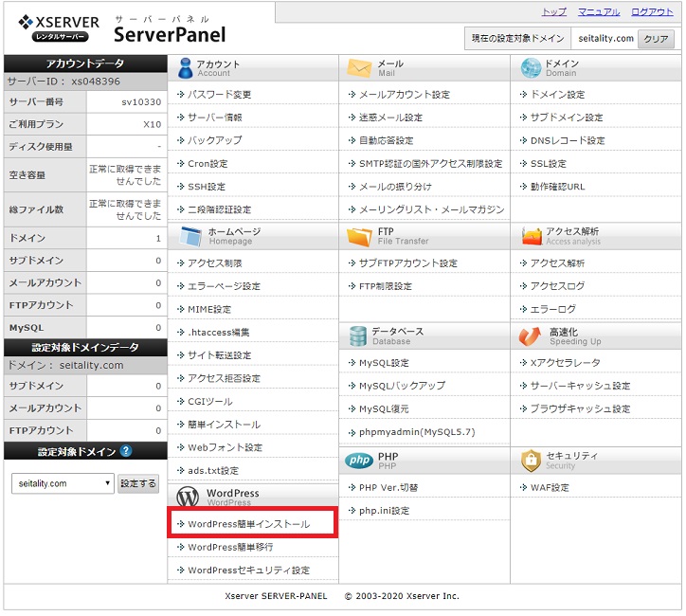Screen dimensions: 686x616
Task: Open 自動応答設定
Action: (x=387, y=140)
